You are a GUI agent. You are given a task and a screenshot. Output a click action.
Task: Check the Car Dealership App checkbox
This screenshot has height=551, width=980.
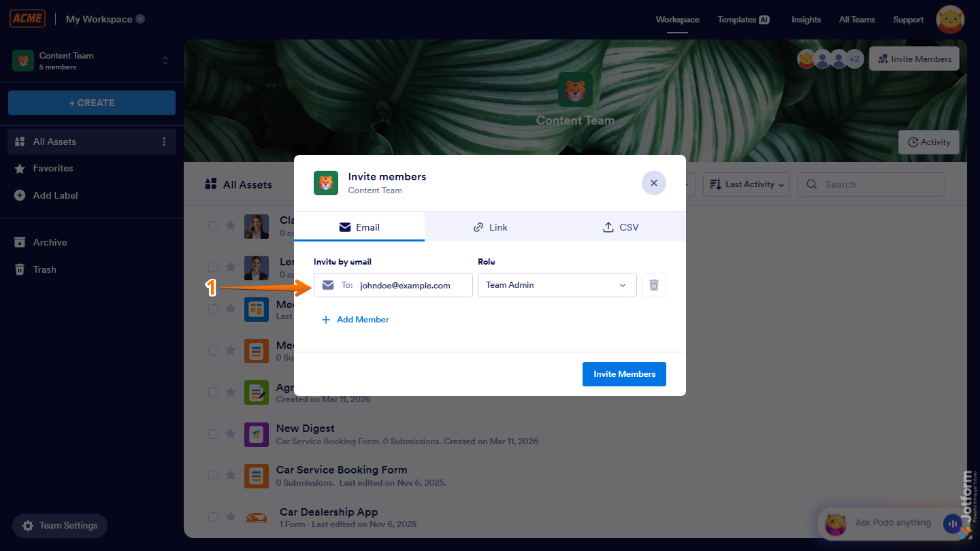pos(213,517)
